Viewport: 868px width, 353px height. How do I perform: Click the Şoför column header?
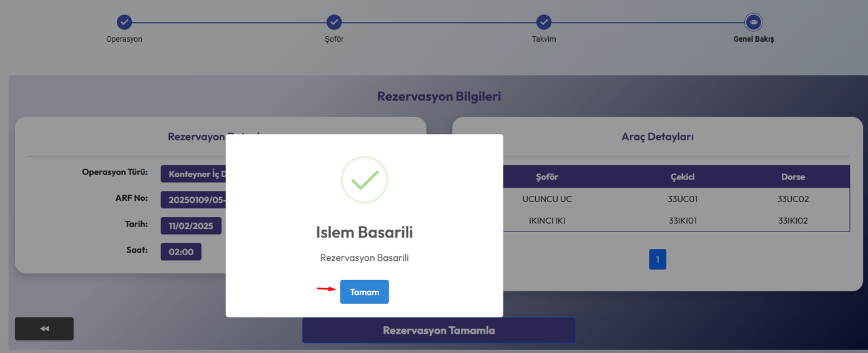pyautogui.click(x=547, y=176)
